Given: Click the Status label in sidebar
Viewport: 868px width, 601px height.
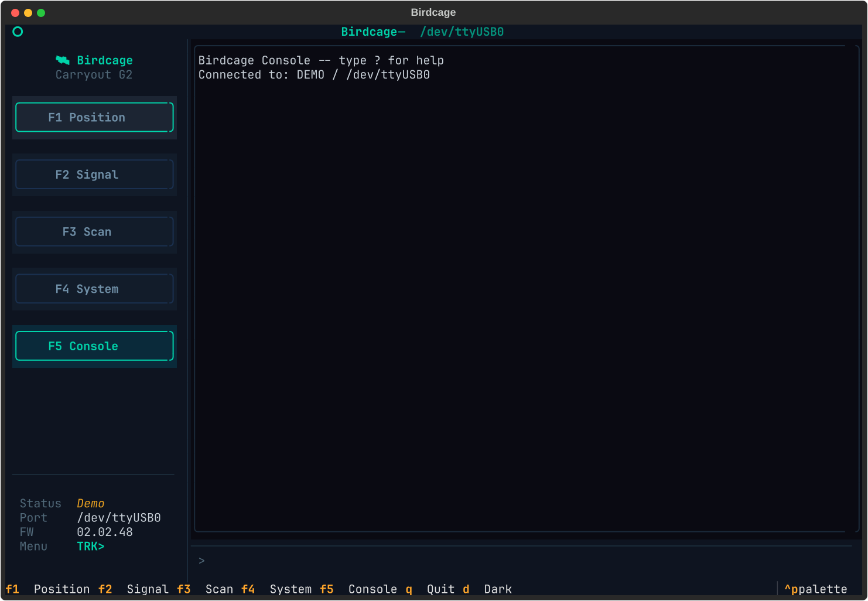Looking at the screenshot, I should (40, 504).
